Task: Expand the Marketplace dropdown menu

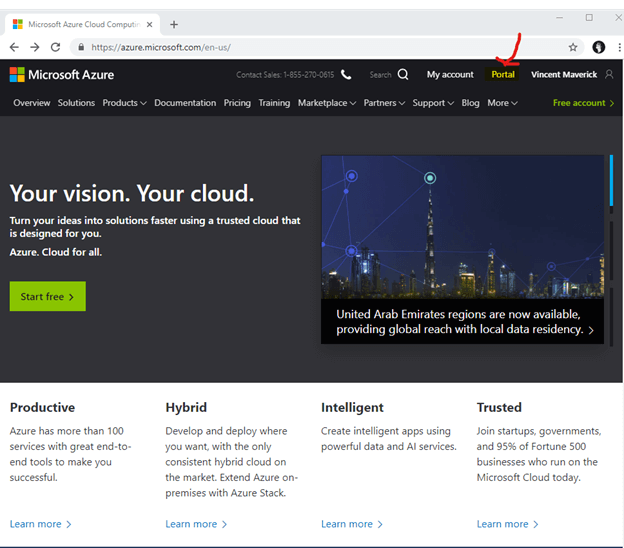Action: (327, 103)
